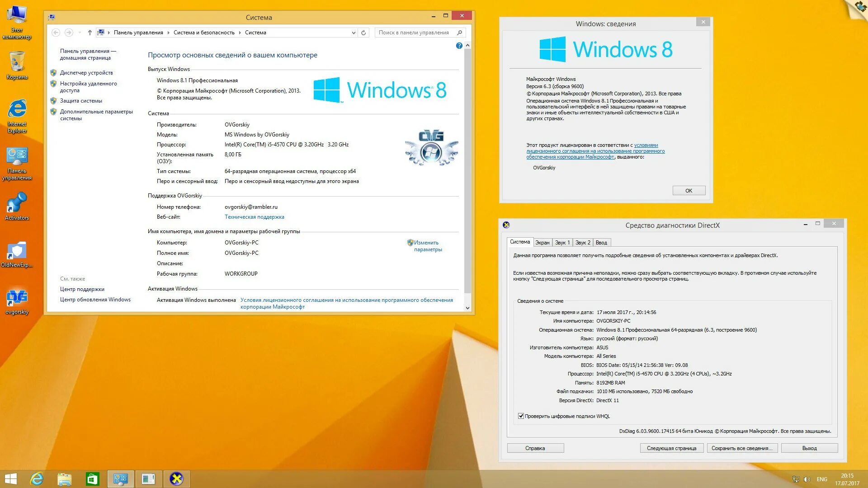868x488 pixels.
Task: Click the scrollbar down arrow in Система
Action: (467, 308)
